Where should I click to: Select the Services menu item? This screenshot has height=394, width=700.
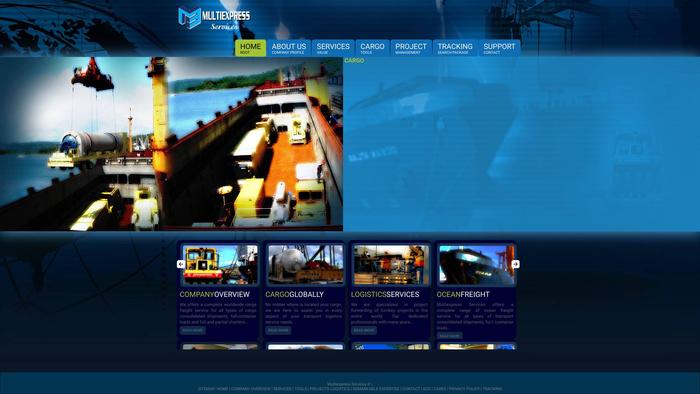point(333,48)
